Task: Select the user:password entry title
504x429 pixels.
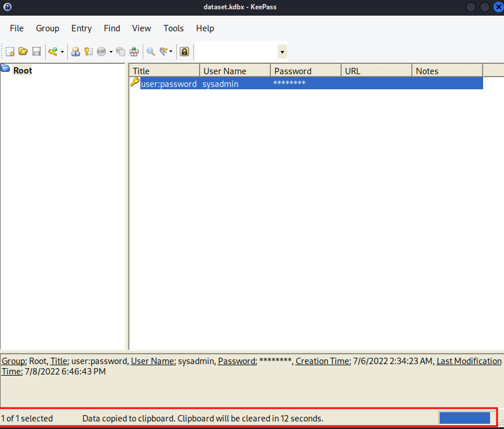Action: pyautogui.click(x=169, y=84)
